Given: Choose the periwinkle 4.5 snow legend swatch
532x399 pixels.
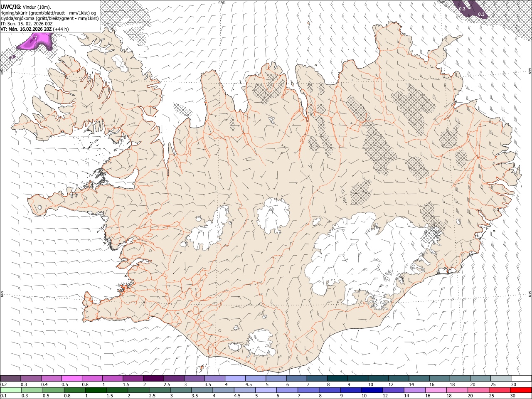Looking at the screenshot, I should [x=256, y=378].
